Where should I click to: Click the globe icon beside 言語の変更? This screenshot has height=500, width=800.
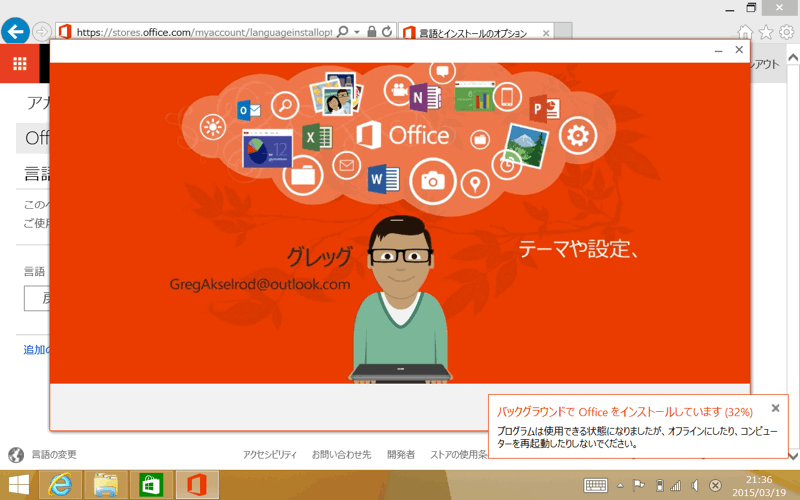[x=16, y=455]
